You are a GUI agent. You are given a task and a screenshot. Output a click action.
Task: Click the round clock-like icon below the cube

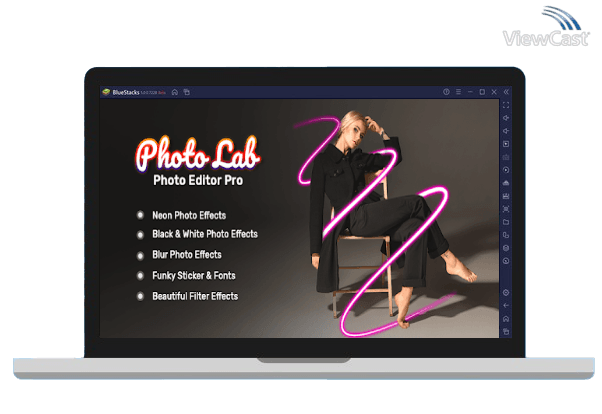(x=506, y=261)
